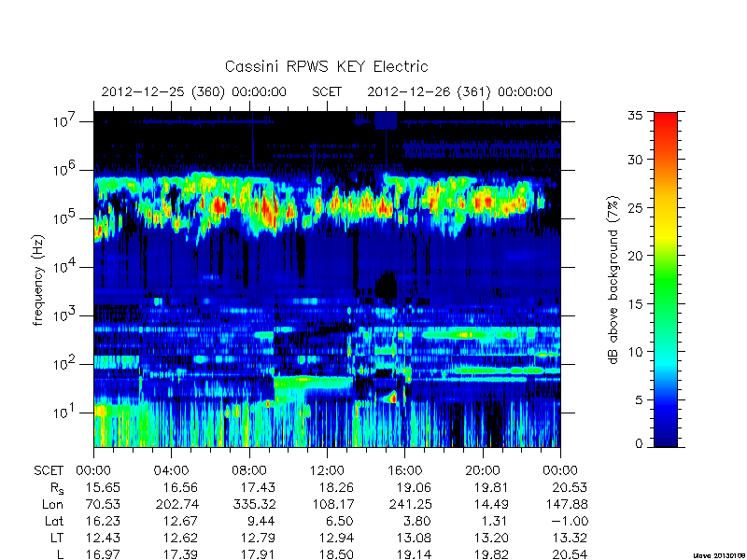747x560 pixels.
Task: Click LT value 12.43
Action: (x=103, y=538)
